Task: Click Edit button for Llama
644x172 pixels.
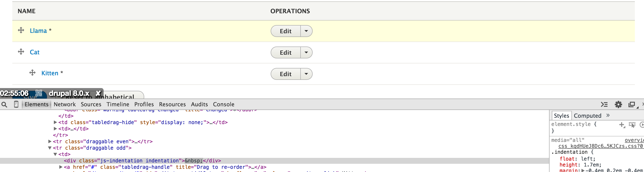Action: pyautogui.click(x=285, y=31)
